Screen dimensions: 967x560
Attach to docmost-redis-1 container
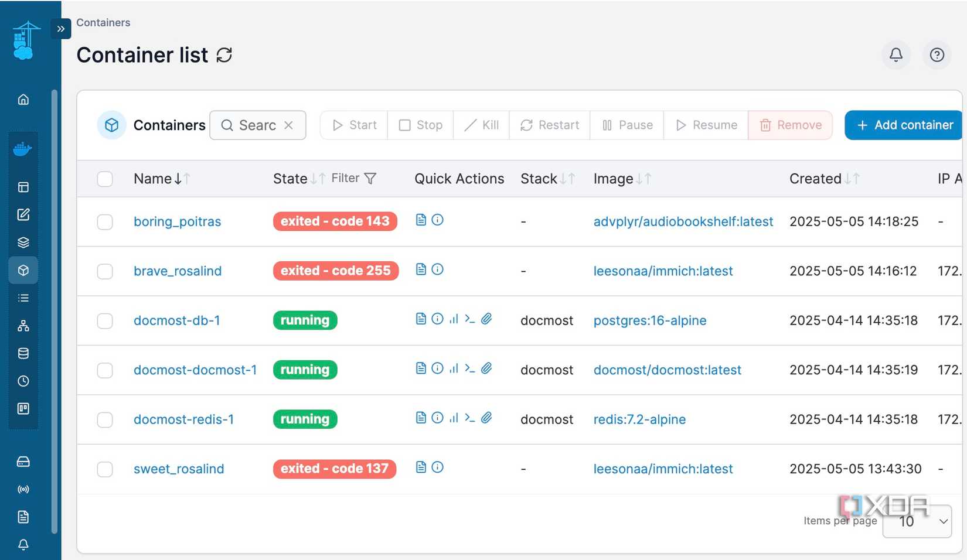(486, 418)
